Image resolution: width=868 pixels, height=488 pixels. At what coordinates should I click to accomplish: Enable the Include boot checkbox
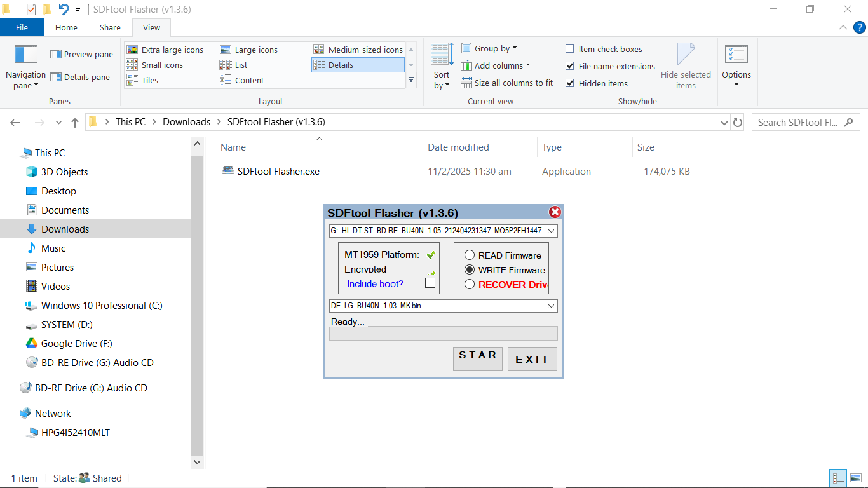point(430,283)
